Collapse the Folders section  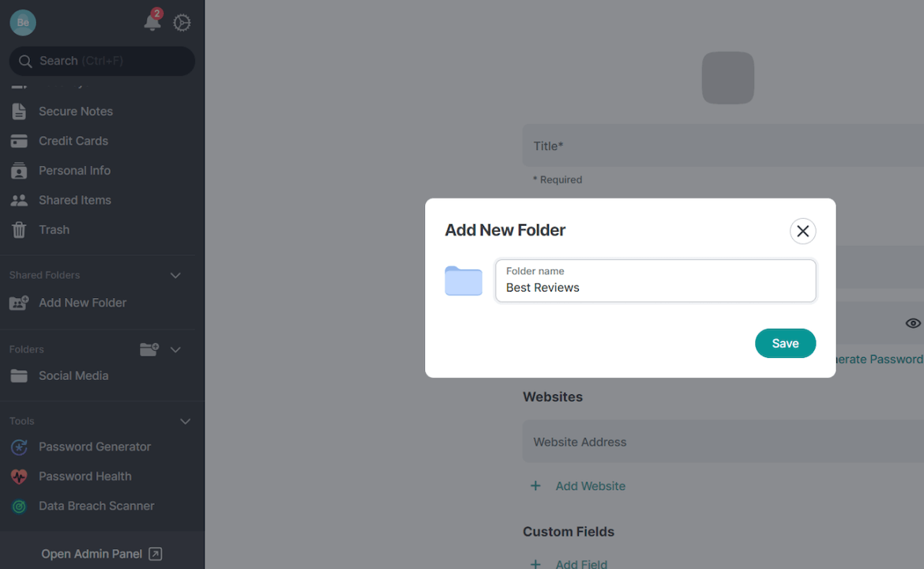175,349
